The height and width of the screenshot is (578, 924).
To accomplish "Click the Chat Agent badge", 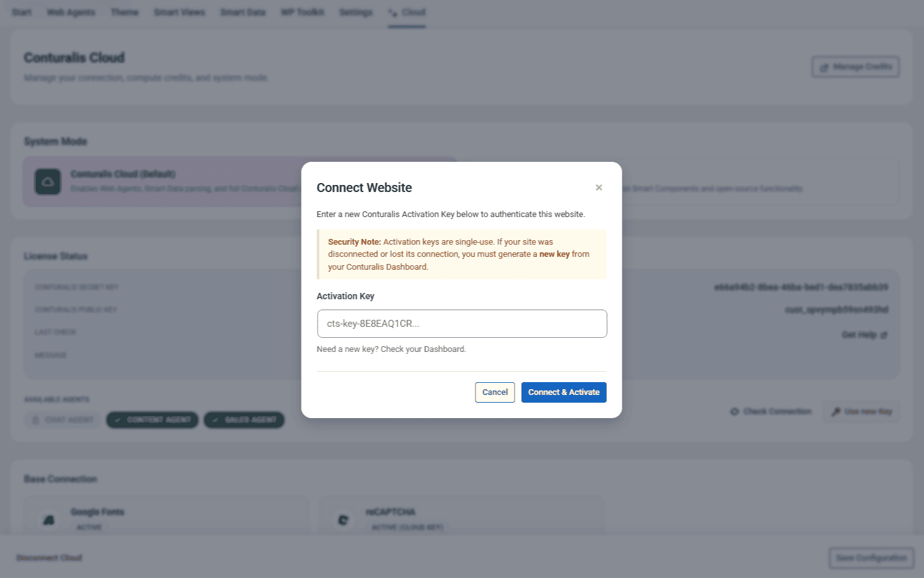I will 63,420.
